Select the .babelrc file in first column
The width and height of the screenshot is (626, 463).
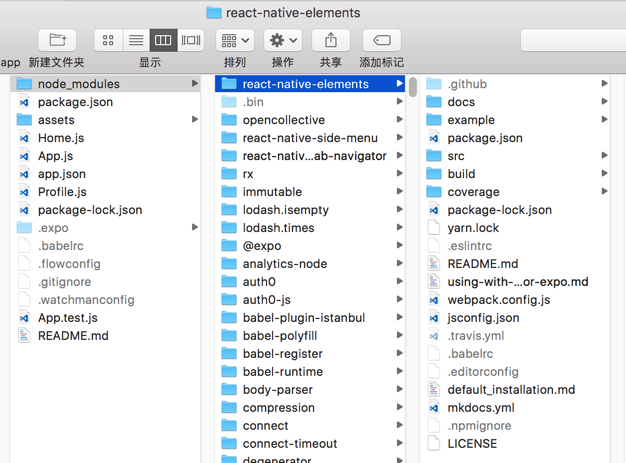pyautogui.click(x=105, y=246)
